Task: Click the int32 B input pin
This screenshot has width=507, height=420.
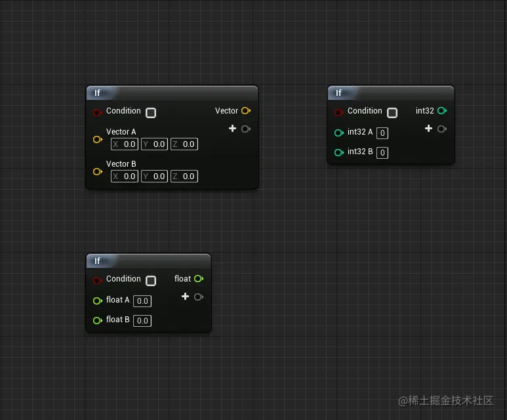Action: [x=339, y=152]
